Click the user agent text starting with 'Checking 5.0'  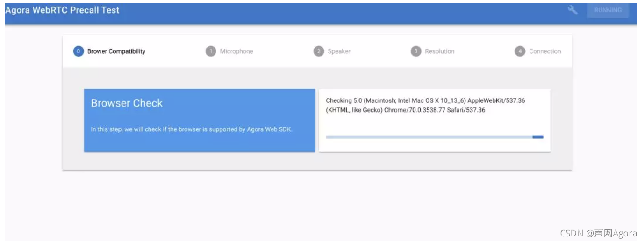click(426, 106)
